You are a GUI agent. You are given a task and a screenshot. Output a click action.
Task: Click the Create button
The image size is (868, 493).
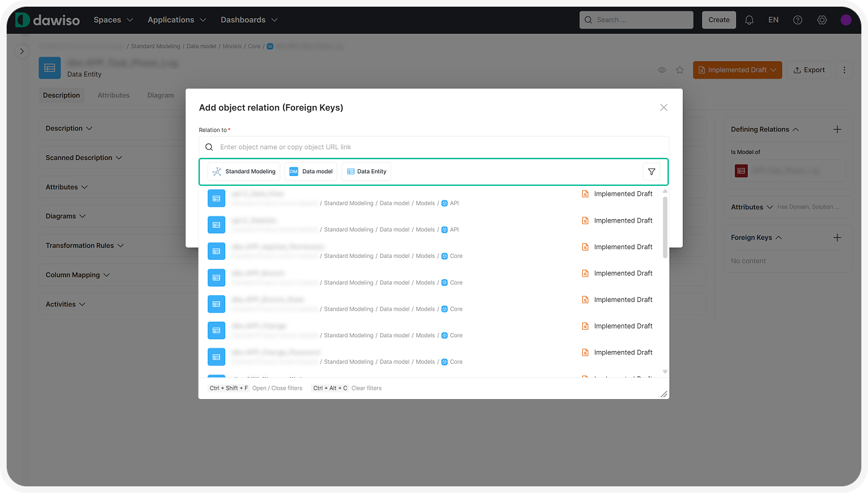pyautogui.click(x=719, y=20)
